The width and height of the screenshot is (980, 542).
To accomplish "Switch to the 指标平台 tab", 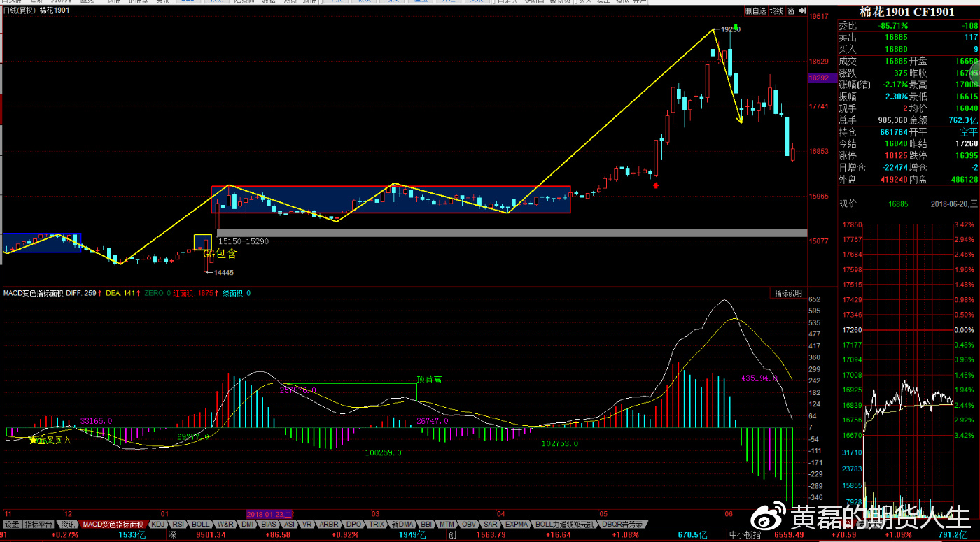I will point(39,524).
